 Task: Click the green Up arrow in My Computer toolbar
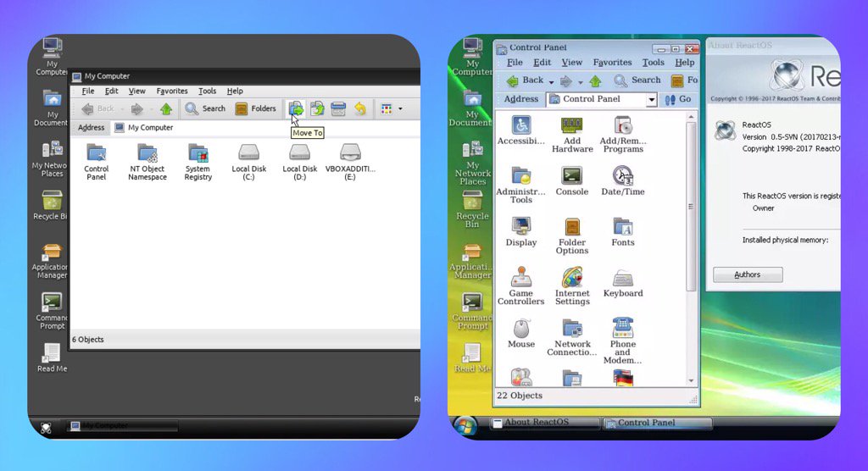point(166,108)
